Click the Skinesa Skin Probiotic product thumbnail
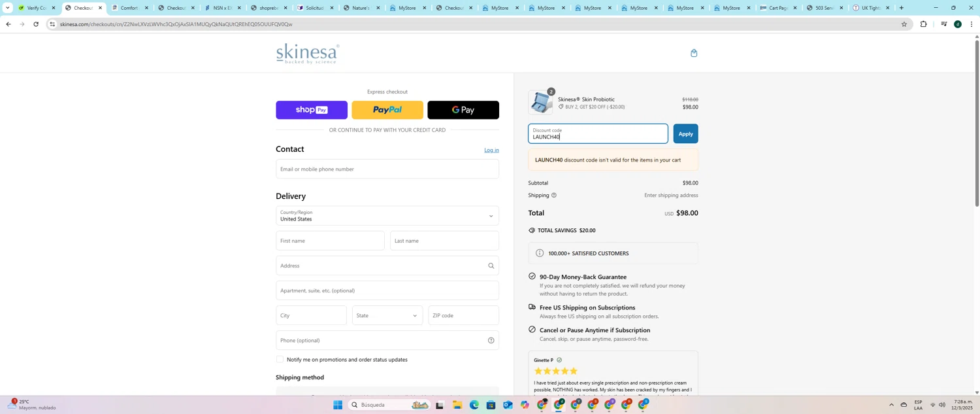 pyautogui.click(x=541, y=103)
